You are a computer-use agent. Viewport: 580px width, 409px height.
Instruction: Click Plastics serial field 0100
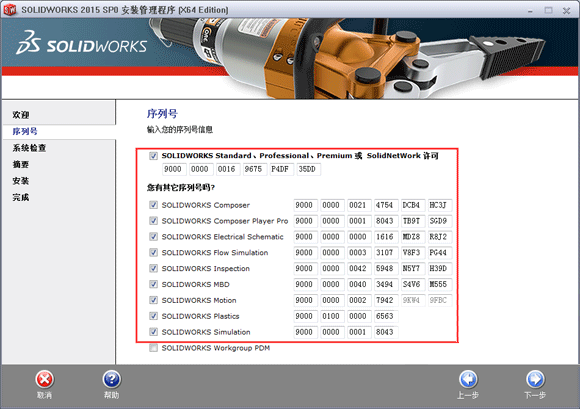332,317
